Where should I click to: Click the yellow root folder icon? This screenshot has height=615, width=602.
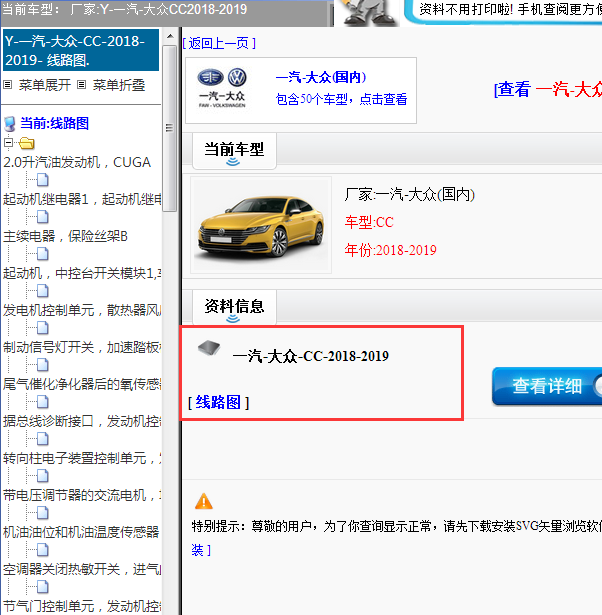pos(27,143)
